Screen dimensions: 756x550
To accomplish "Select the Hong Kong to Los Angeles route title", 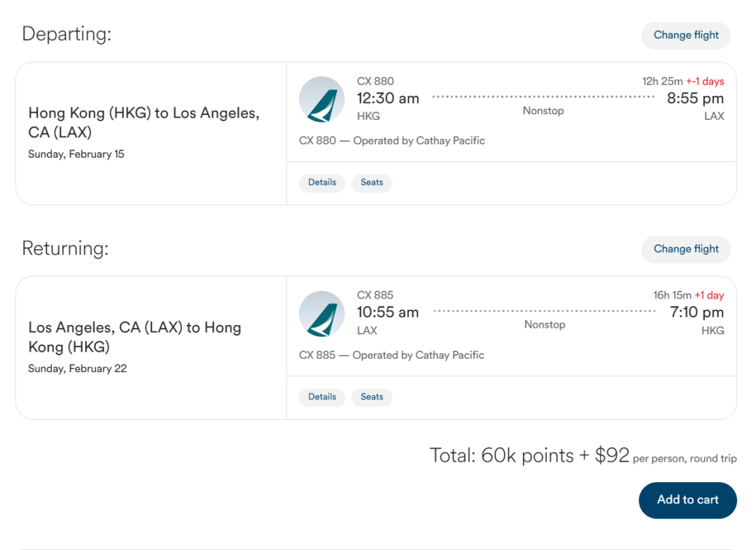I will (143, 123).
